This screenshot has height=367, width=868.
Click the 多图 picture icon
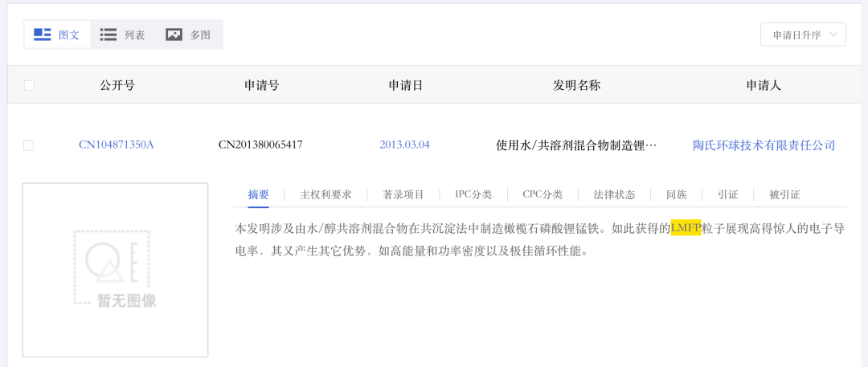click(174, 35)
